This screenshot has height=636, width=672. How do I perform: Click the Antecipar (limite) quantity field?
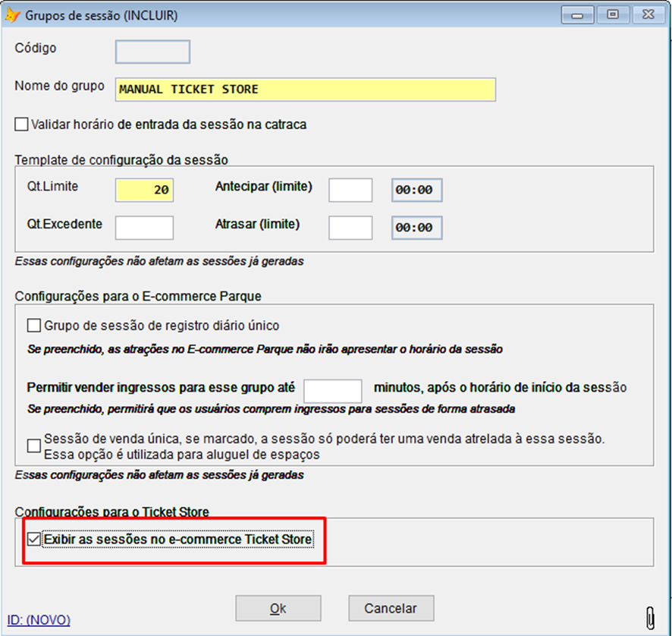(x=350, y=190)
